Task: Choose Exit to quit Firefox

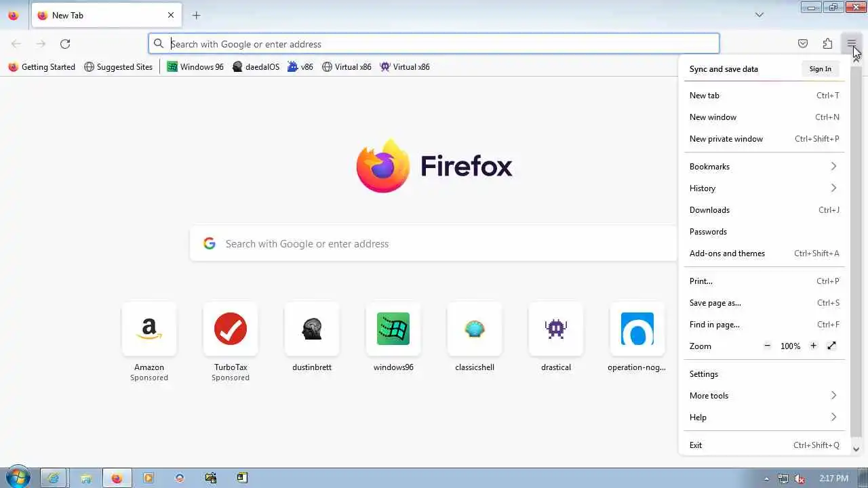Action: point(764,445)
